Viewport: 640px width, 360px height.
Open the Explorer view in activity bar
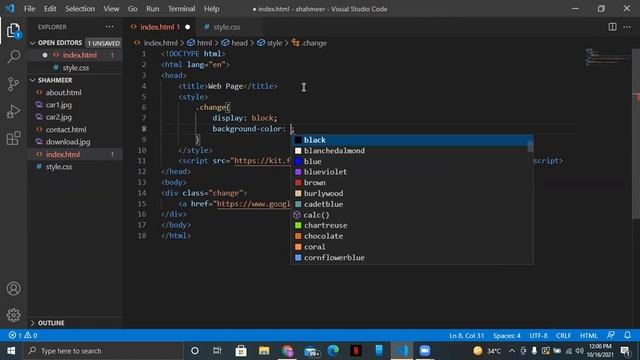point(13,31)
